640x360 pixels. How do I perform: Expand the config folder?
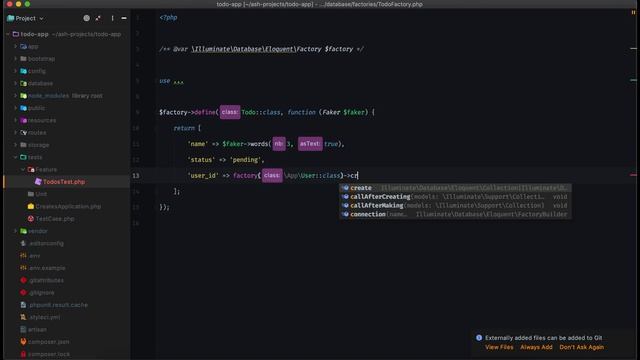click(16, 71)
